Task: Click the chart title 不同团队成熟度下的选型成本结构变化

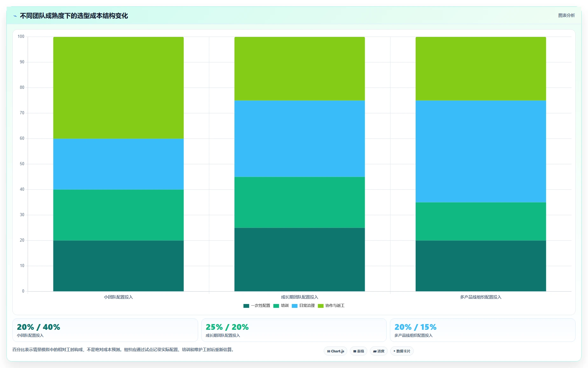Action: [74, 16]
